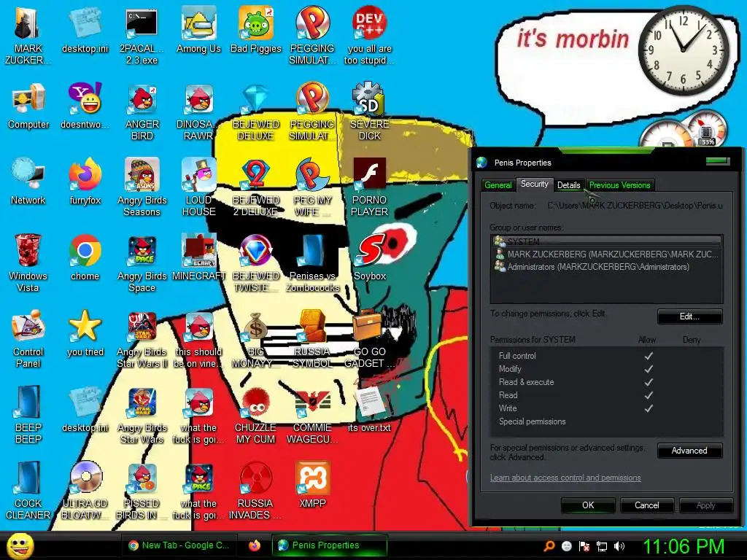The width and height of the screenshot is (747, 560).
Task: Switch to the Previous Versions tab
Action: [x=619, y=185]
